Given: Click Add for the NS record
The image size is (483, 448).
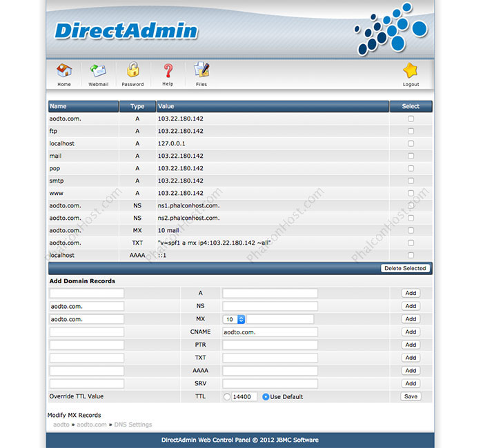Looking at the screenshot, I should (x=411, y=306).
